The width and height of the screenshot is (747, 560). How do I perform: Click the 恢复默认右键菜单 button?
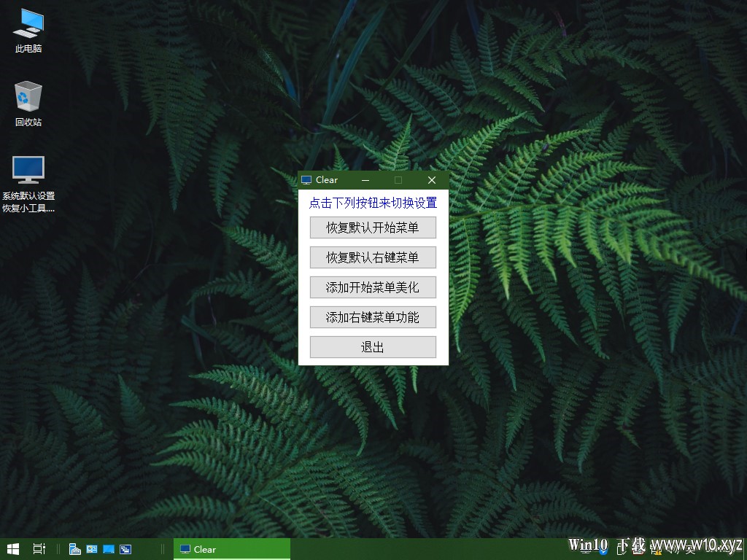tap(373, 257)
